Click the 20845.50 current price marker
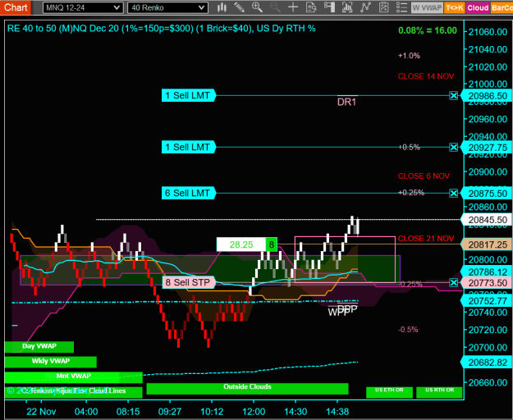513x420 pixels. tap(488, 220)
